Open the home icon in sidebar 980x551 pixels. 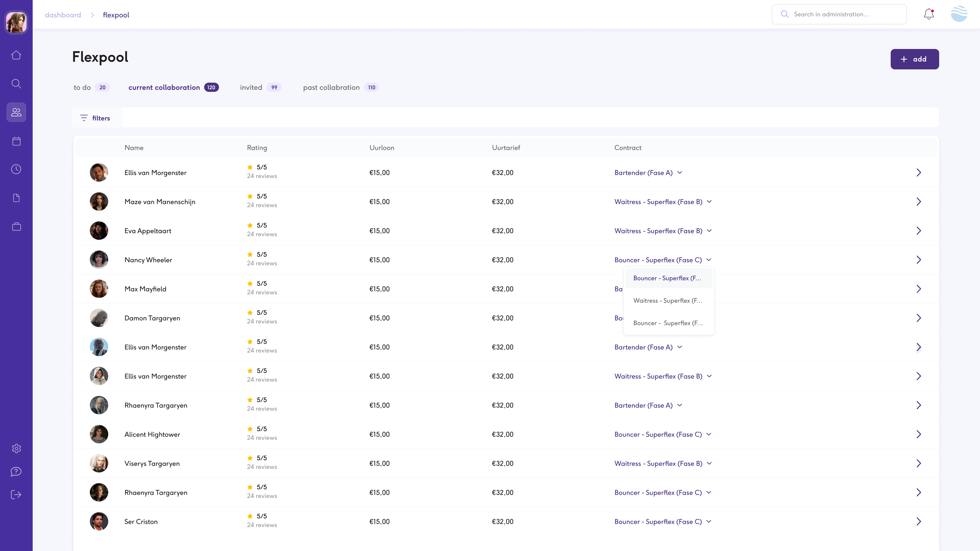[16, 55]
